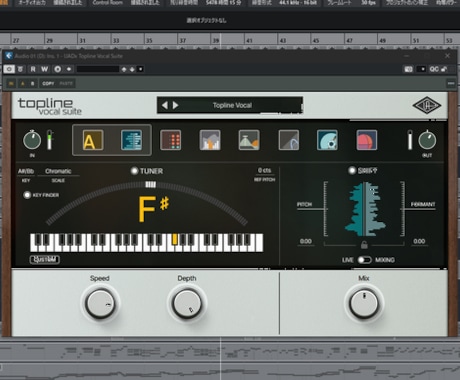Click the camera snapshot icon in the host toolbar
Viewport: 460px width, 380px height.
point(409,69)
